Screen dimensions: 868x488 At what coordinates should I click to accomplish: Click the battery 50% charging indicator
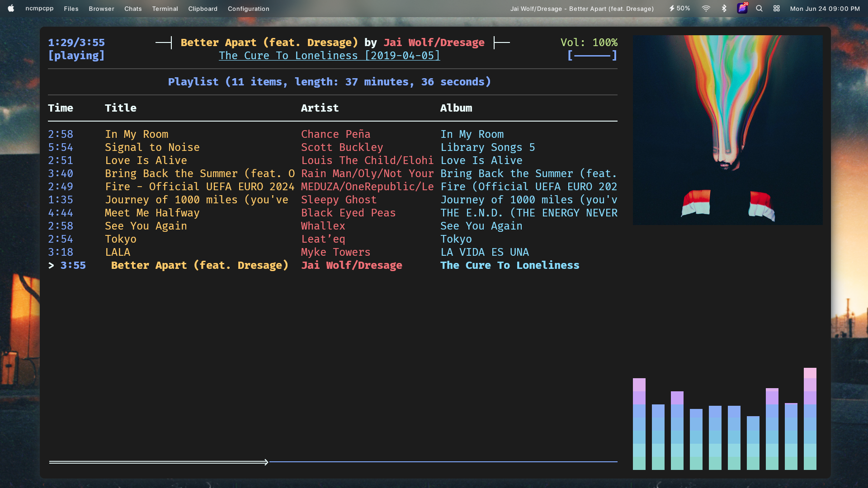coord(679,9)
